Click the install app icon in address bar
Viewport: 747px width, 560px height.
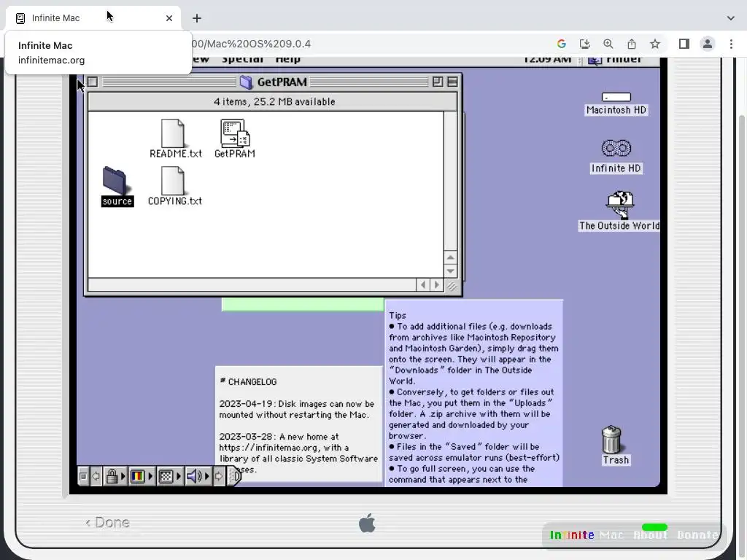pos(585,44)
